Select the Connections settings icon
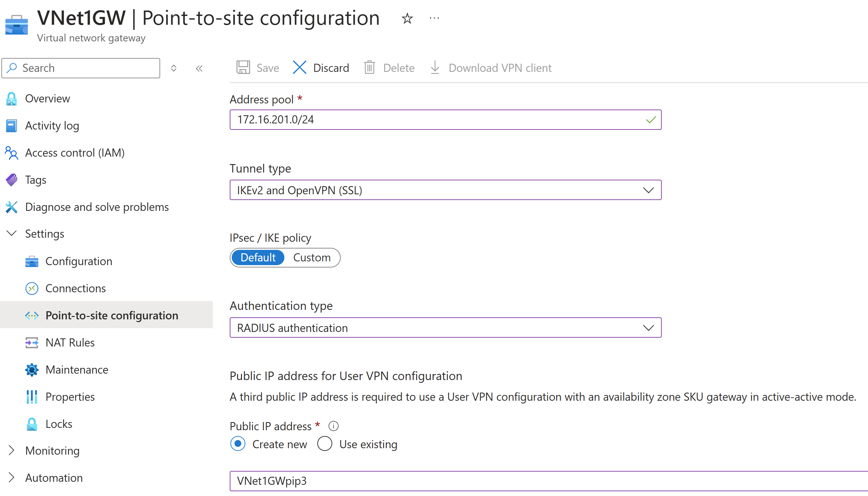 [x=32, y=288]
